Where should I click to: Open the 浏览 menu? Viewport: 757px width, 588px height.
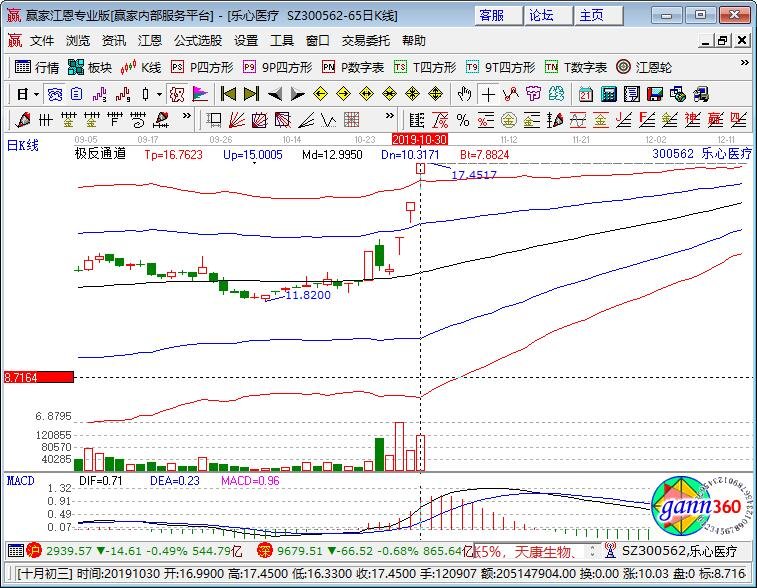tap(78, 41)
